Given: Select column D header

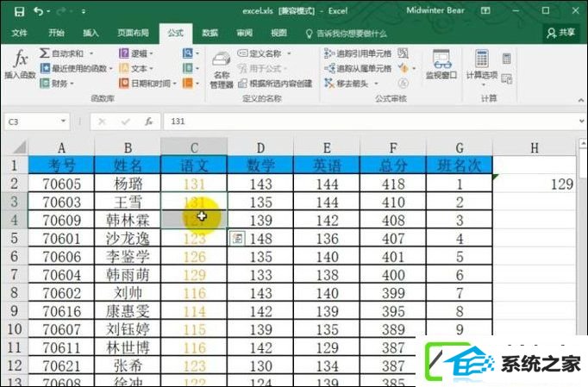Looking at the screenshot, I should click(260, 147).
